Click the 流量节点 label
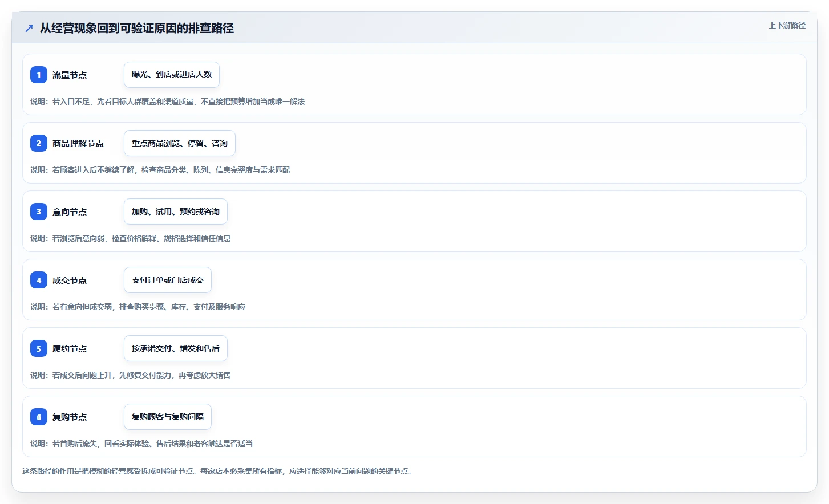 click(x=70, y=75)
